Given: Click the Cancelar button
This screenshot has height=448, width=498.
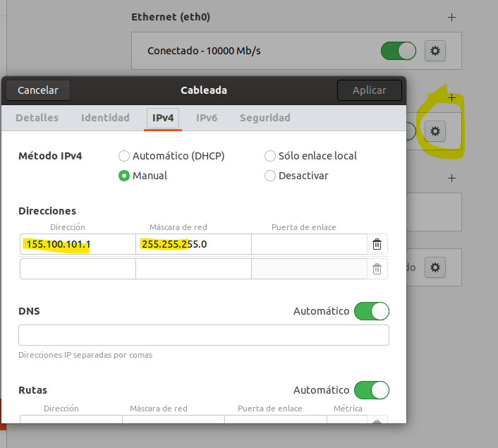Looking at the screenshot, I should pyautogui.click(x=38, y=90).
